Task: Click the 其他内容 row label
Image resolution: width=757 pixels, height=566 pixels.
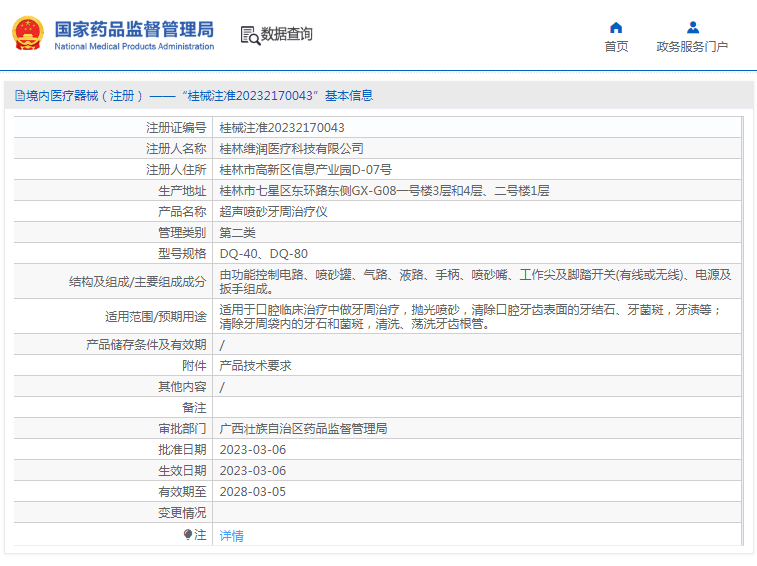Action: click(x=182, y=387)
